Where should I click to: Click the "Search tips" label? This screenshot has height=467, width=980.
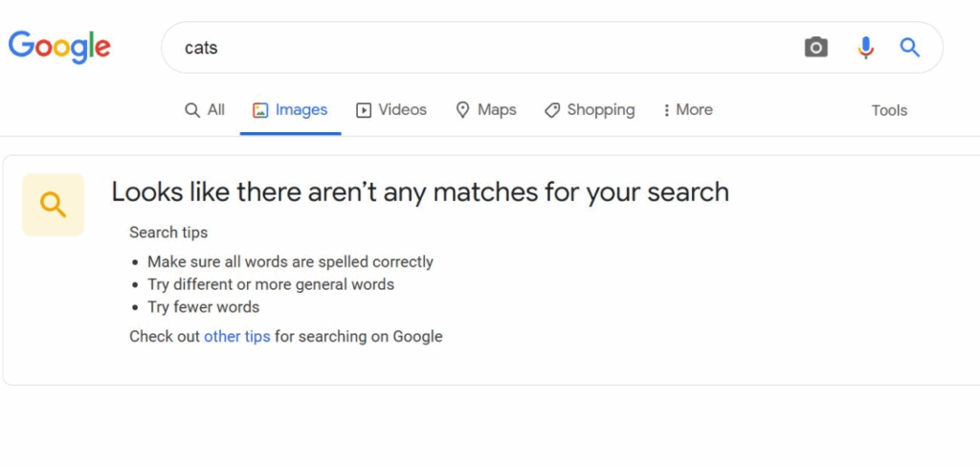coord(168,233)
